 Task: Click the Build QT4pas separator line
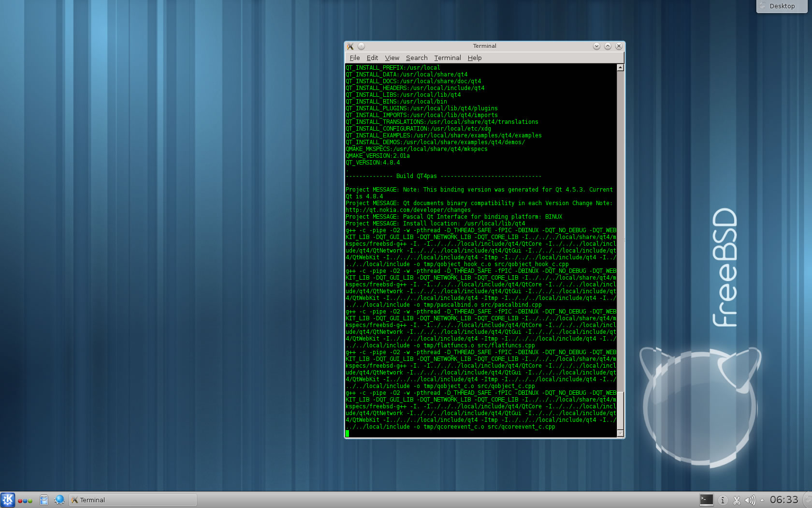click(x=443, y=176)
